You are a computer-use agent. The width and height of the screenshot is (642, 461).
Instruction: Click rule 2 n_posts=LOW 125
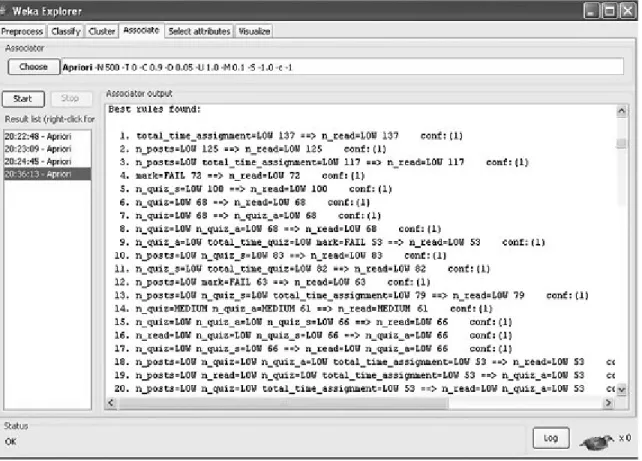click(x=253, y=149)
